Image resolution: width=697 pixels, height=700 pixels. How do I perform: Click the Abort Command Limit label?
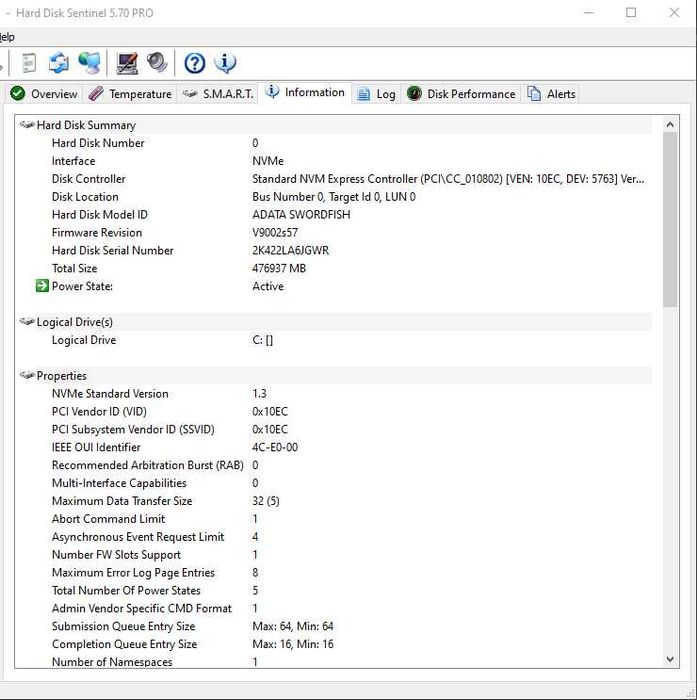point(109,518)
